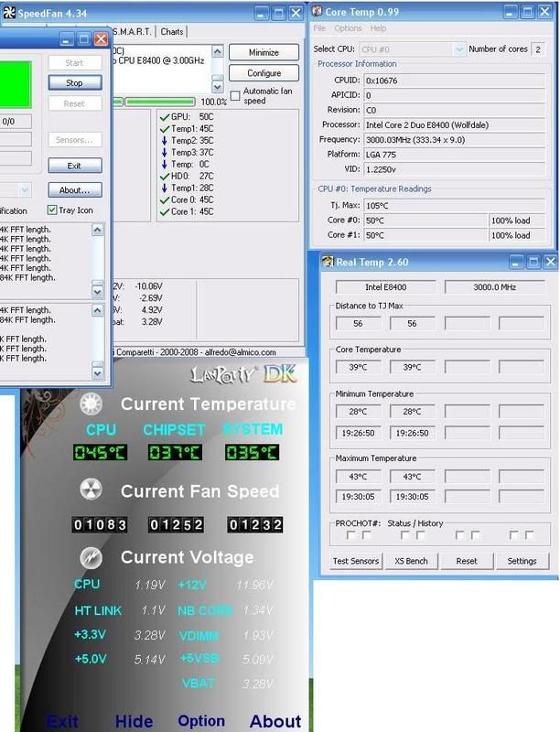This screenshot has height=732, width=560.
Task: Click the Tj. Max field showing 105°C
Action: tap(454, 205)
